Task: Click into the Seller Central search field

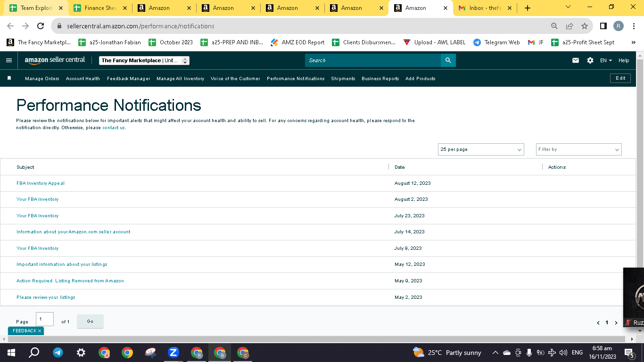Action: [x=373, y=60]
